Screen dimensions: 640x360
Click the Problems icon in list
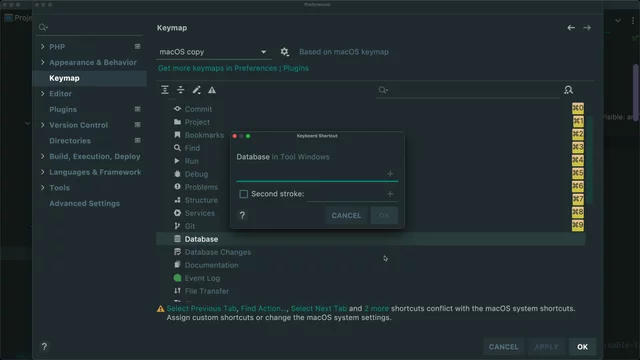tap(177, 187)
